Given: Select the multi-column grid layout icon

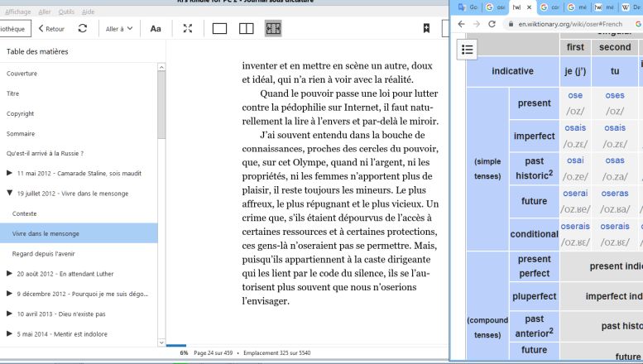Looking at the screenshot, I should click(273, 28).
